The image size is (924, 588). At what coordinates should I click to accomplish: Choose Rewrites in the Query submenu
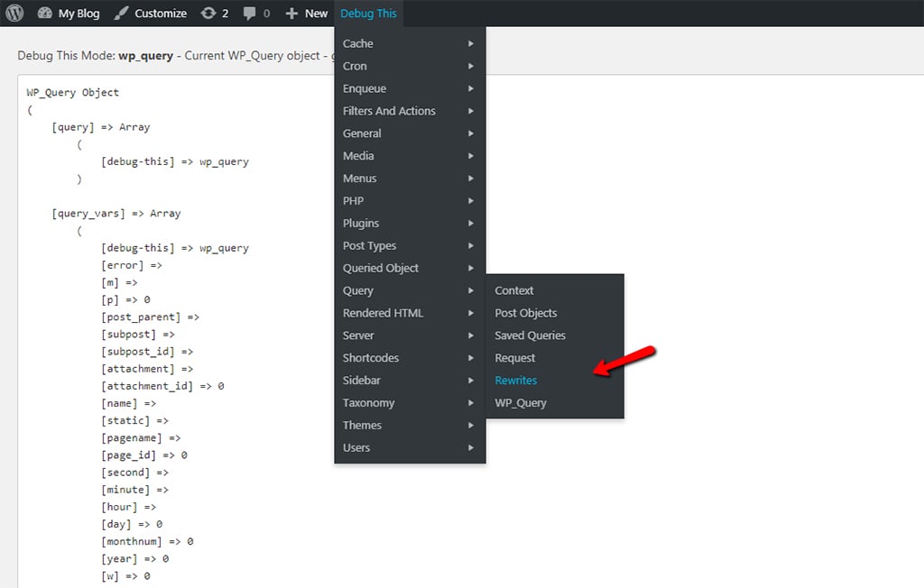click(x=515, y=380)
